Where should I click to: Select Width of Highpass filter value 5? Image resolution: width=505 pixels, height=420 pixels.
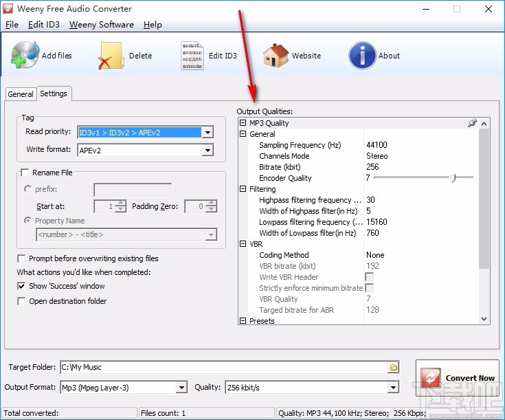tap(368, 211)
